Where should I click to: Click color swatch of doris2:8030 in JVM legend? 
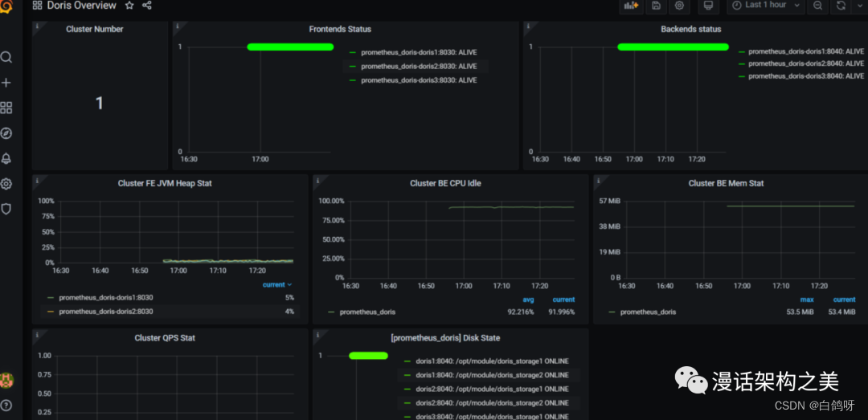(51, 312)
